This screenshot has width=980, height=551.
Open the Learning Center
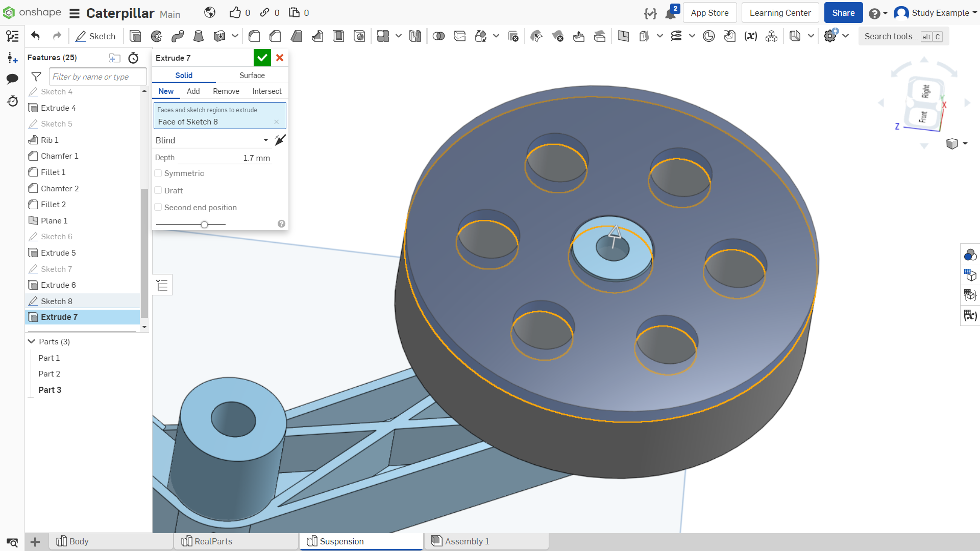780,13
